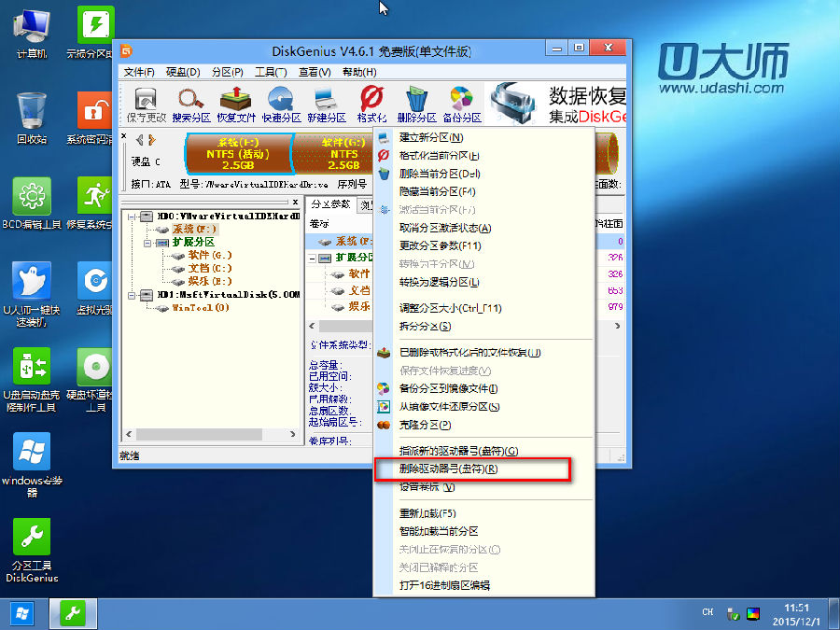
Task: Click the New Partition (新建分区) toolbar icon
Action: pos(326,105)
